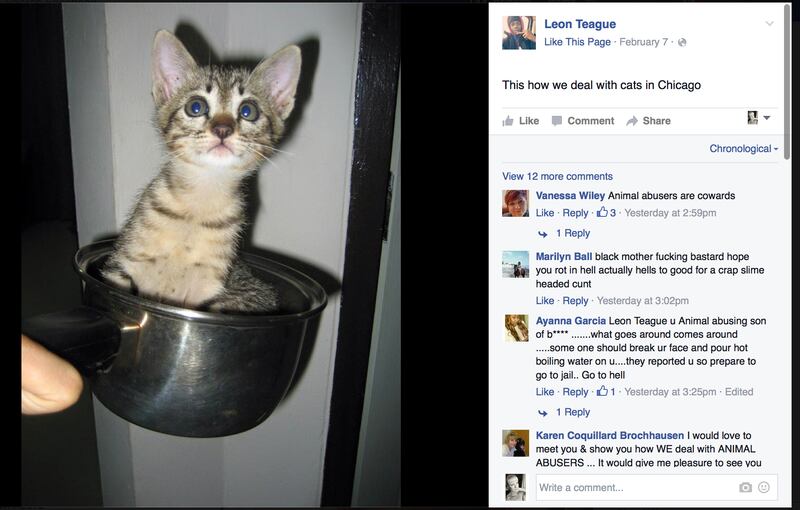
Task: Click the Like This Page link
Action: point(575,42)
